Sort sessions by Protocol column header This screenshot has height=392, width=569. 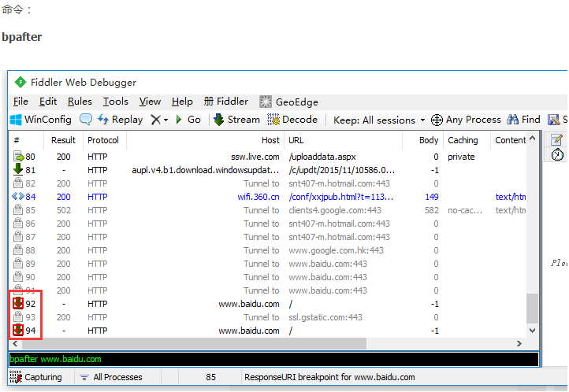click(103, 140)
